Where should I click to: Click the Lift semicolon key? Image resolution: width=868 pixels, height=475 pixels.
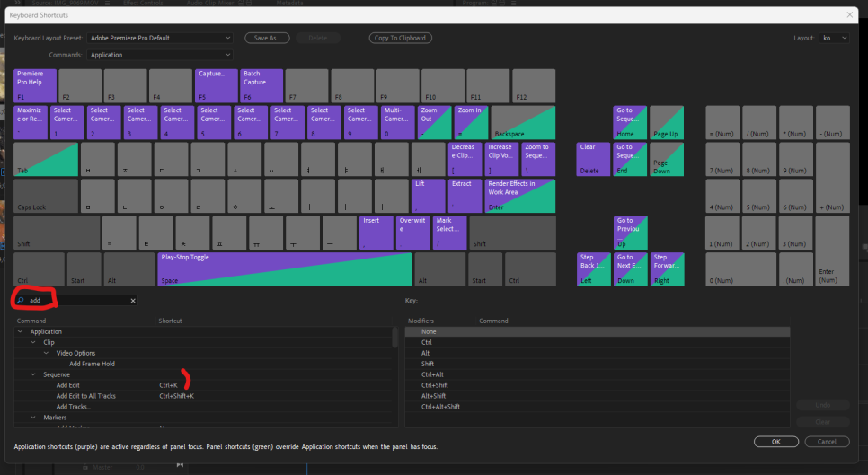point(429,196)
